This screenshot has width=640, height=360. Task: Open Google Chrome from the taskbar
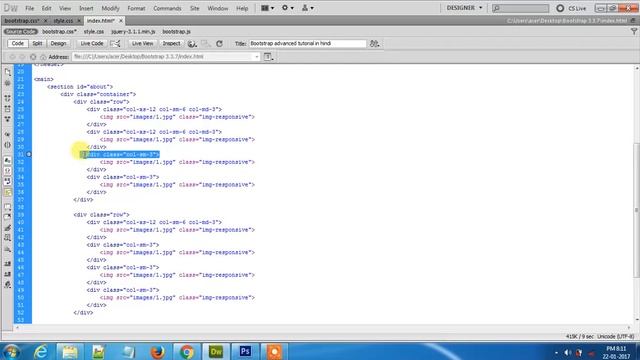[187, 351]
